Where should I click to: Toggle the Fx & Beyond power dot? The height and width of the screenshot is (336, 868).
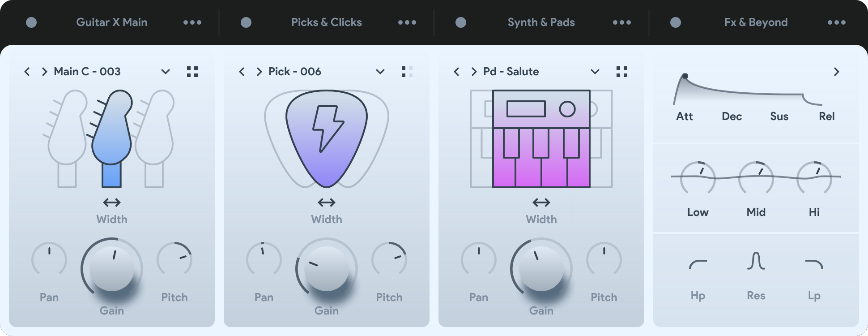point(676,22)
